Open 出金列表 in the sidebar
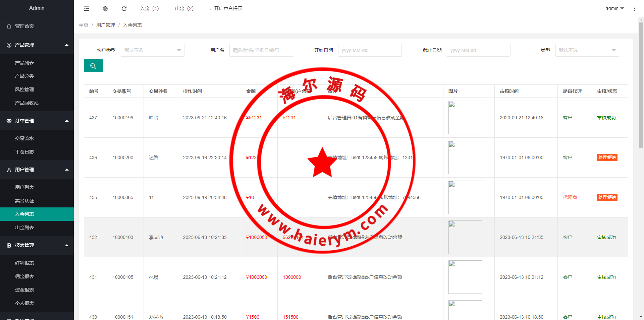The width and height of the screenshot is (644, 320). coord(24,228)
